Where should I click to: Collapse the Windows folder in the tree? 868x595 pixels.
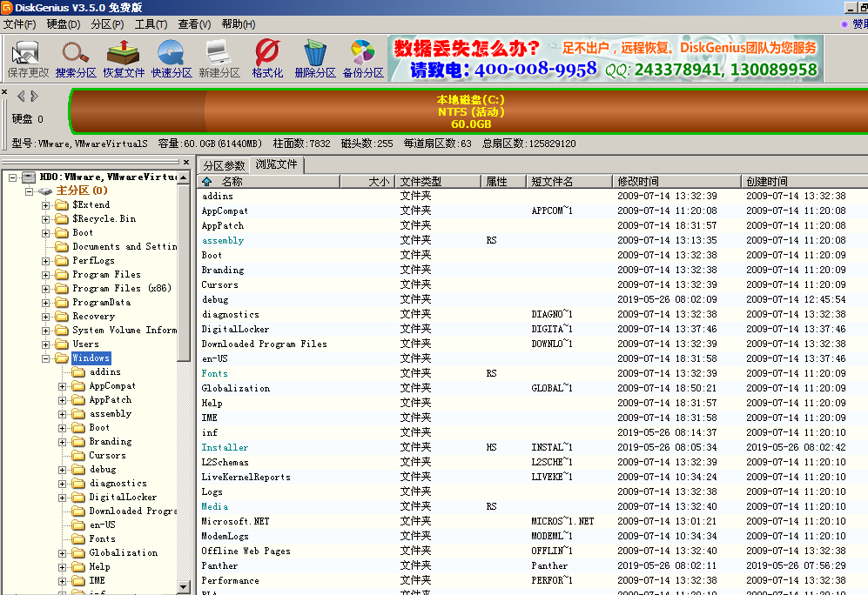pyautogui.click(x=46, y=358)
